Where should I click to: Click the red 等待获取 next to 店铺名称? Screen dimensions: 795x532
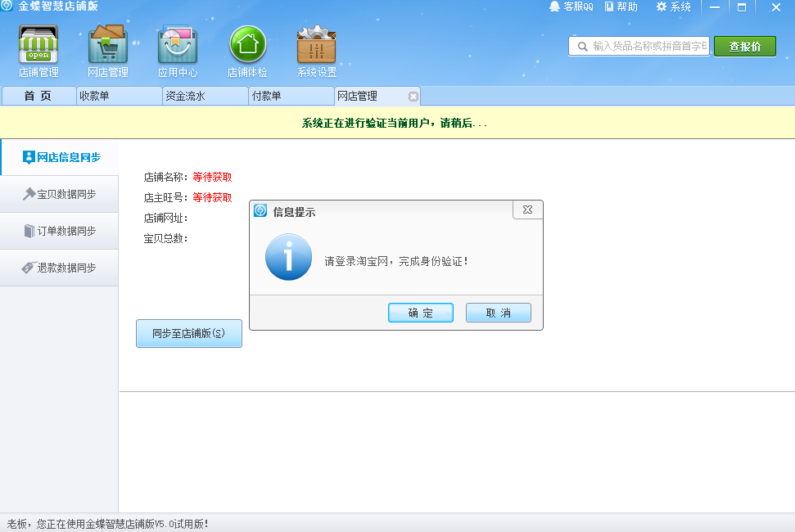tap(212, 178)
